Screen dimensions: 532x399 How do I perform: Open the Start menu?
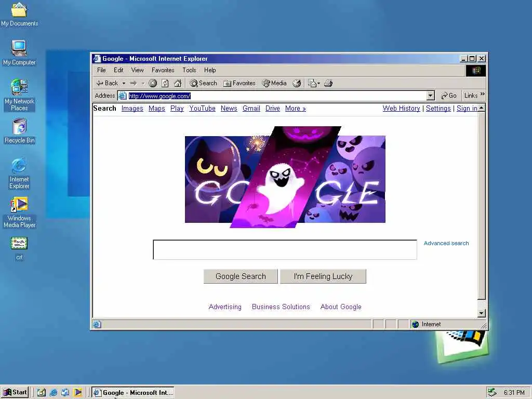coord(15,393)
